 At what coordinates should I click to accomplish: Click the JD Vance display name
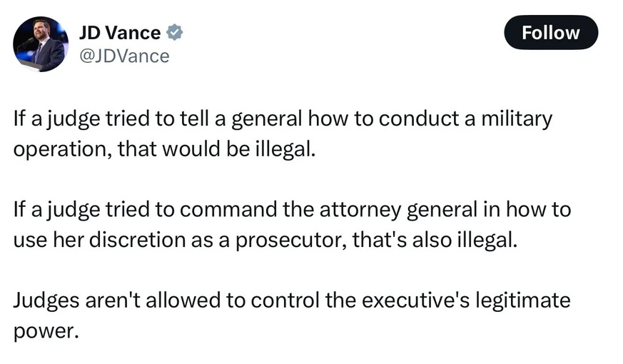pyautogui.click(x=119, y=33)
